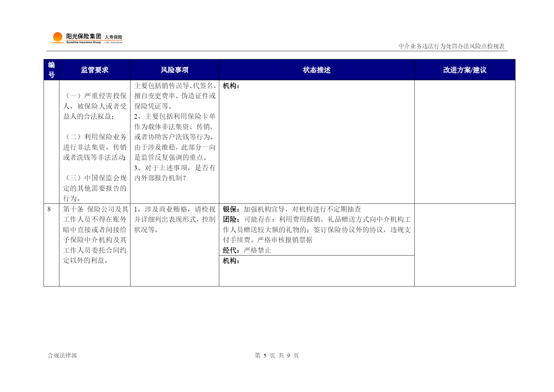Click the 状态描述 column header

tap(317, 70)
